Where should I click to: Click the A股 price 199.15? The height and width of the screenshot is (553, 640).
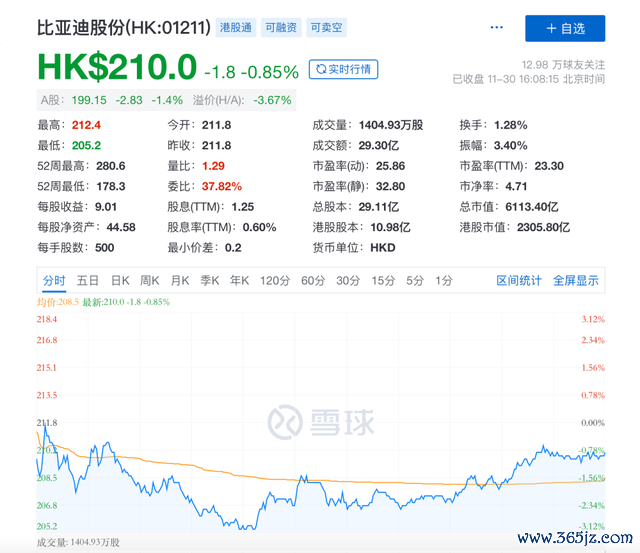(89, 100)
